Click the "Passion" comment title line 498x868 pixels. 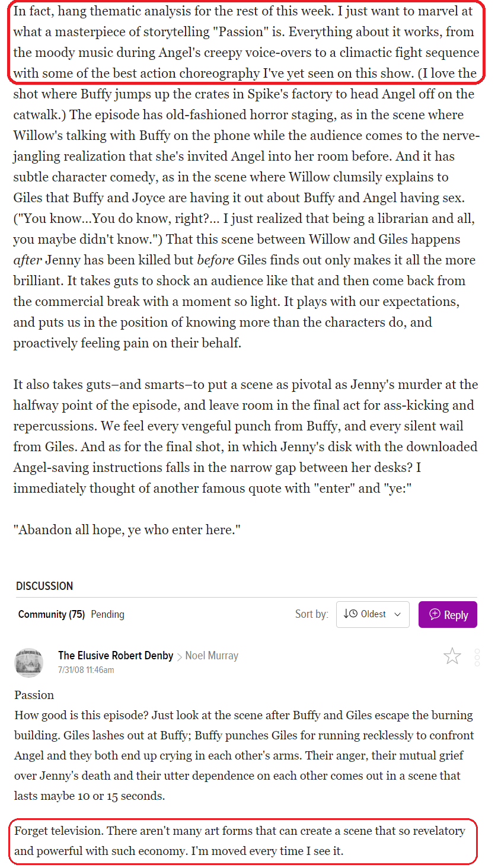pos(34,695)
